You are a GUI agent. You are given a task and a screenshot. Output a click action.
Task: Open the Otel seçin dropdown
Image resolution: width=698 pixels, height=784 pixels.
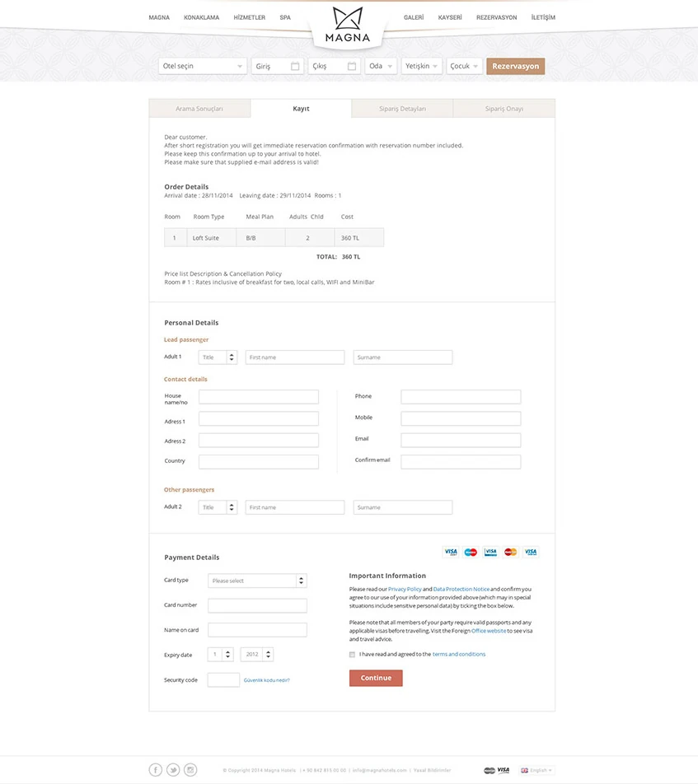(203, 66)
